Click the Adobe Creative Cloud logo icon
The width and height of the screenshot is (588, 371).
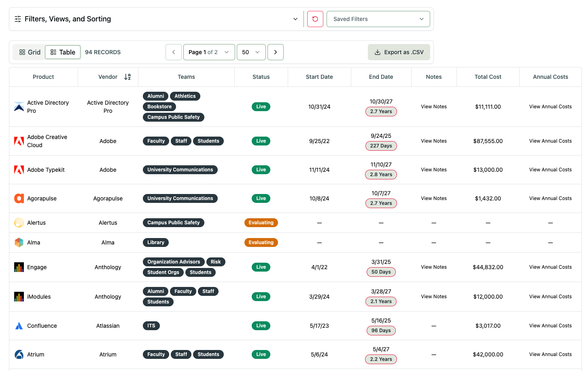pyautogui.click(x=19, y=141)
